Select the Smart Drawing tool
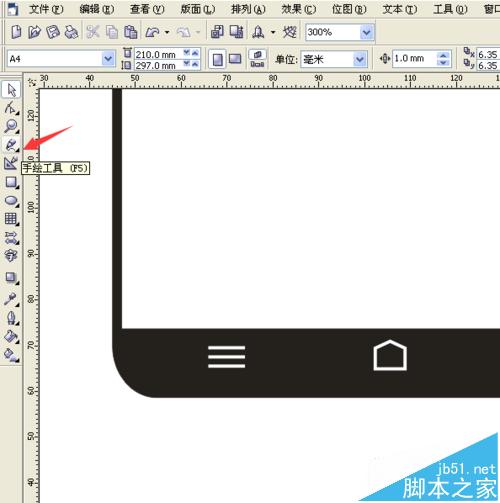Viewport: 500px width, 503px height. (11, 163)
